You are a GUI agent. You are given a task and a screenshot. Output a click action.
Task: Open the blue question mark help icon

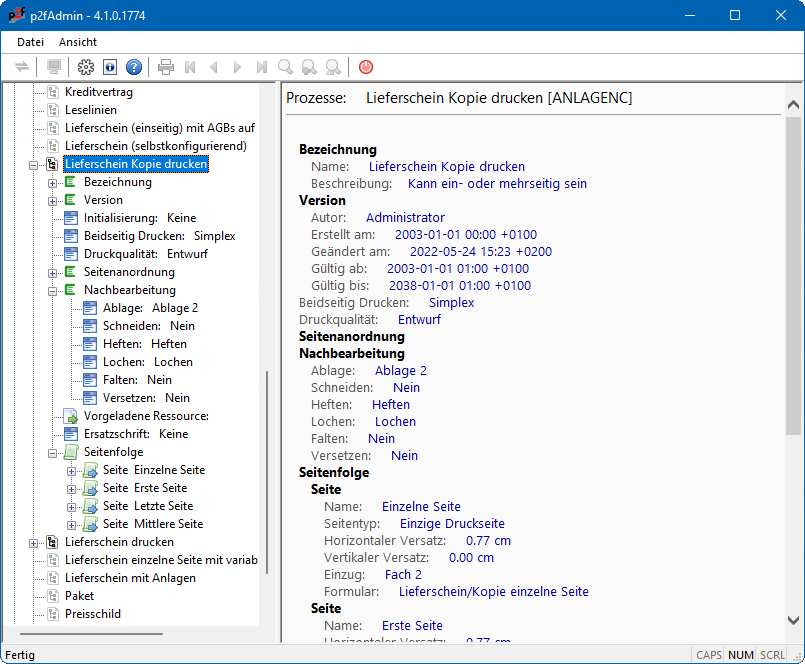coord(134,67)
